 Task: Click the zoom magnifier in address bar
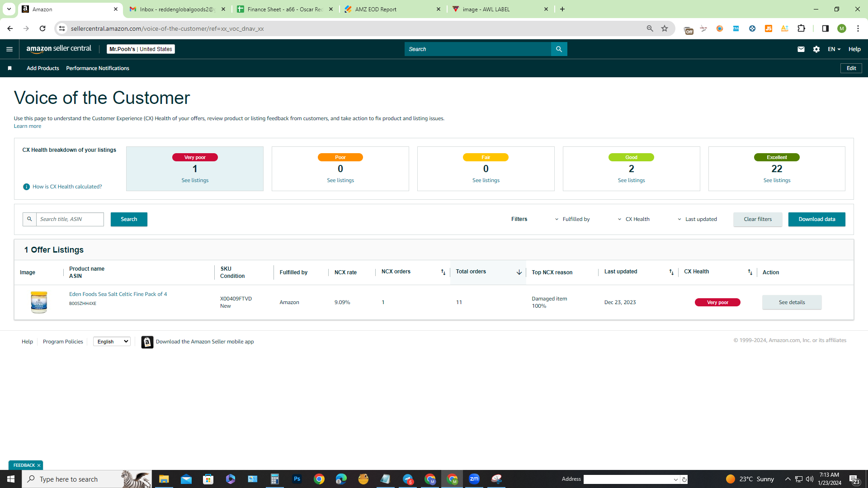click(x=650, y=28)
